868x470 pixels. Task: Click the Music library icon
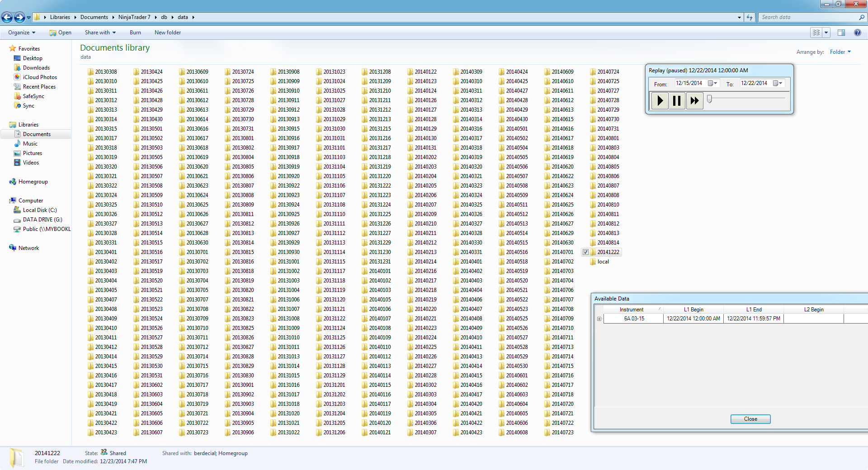pos(18,144)
